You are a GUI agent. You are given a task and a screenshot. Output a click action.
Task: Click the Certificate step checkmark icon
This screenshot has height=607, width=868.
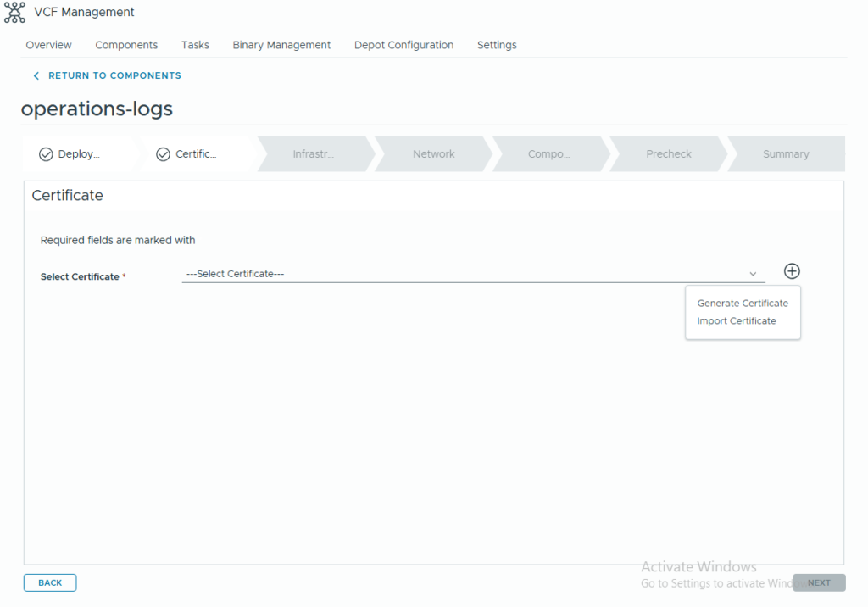pyautogui.click(x=164, y=154)
